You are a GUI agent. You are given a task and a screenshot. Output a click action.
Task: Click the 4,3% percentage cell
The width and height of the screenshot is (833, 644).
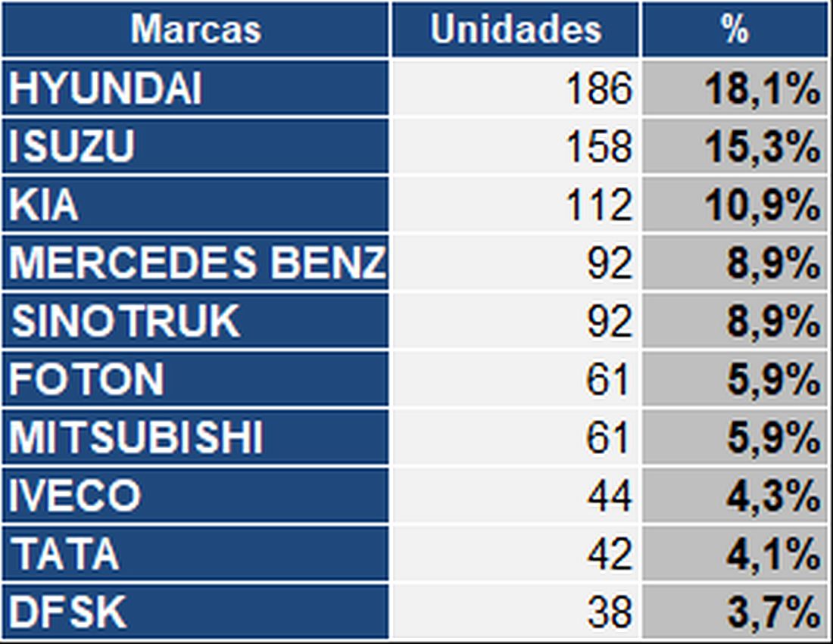[x=772, y=496]
